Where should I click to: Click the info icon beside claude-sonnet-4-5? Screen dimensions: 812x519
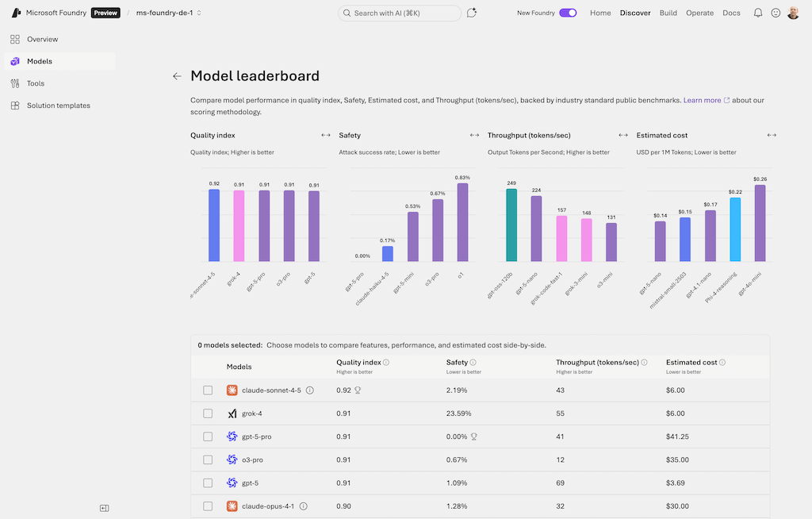tap(310, 390)
